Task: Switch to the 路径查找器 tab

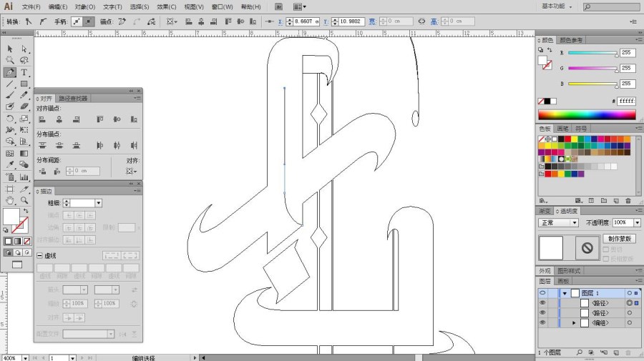Action: click(73, 99)
